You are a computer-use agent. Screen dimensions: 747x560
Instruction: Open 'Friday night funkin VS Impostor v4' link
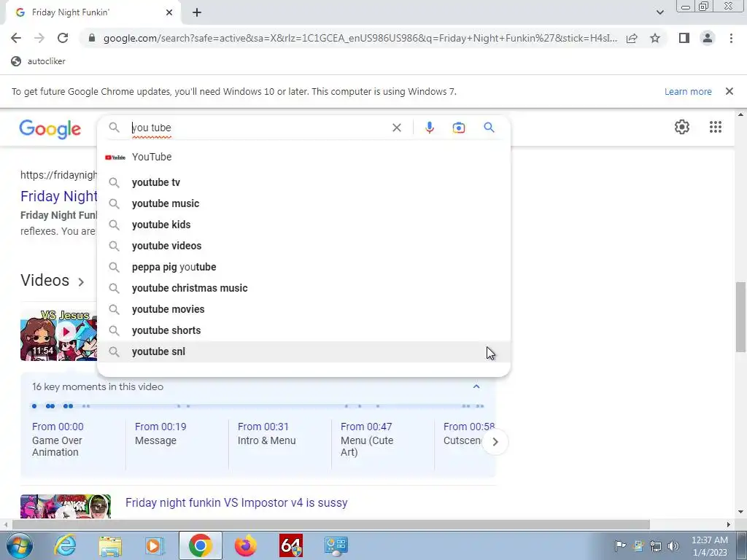236,503
